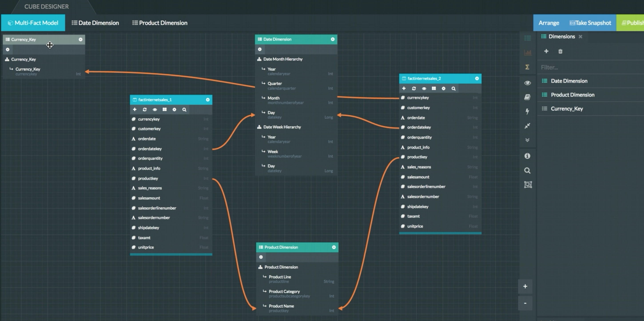Screen dimensions: 644x321
Task: Click the double chevron down sidebar icon
Action: [x=527, y=140]
